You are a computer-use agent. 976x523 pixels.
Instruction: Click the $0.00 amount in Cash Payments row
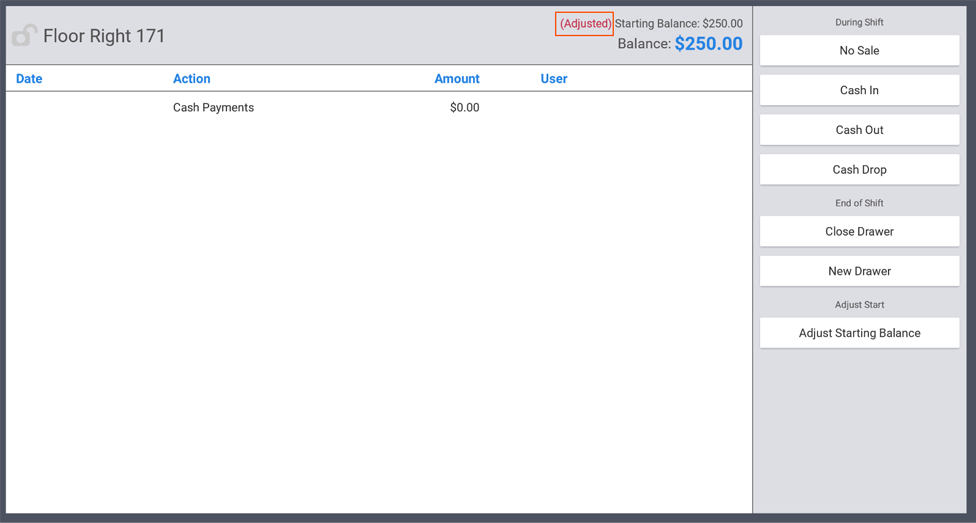(464, 108)
